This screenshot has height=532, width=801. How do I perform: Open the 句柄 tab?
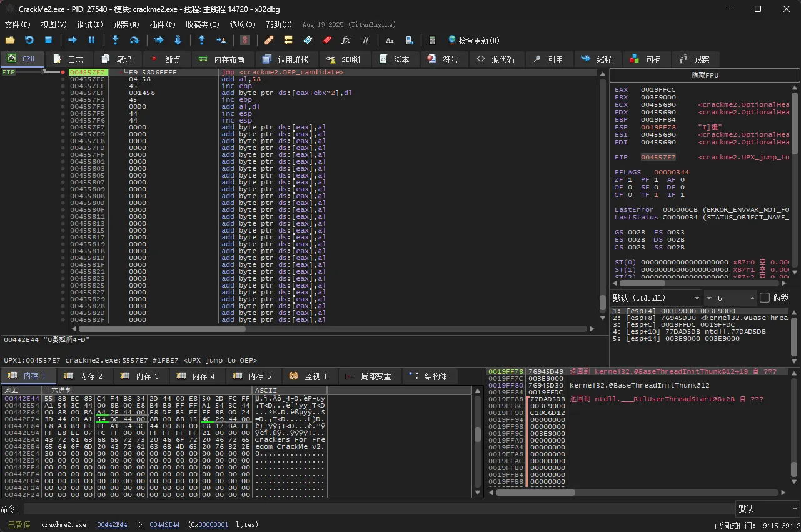(x=645, y=59)
